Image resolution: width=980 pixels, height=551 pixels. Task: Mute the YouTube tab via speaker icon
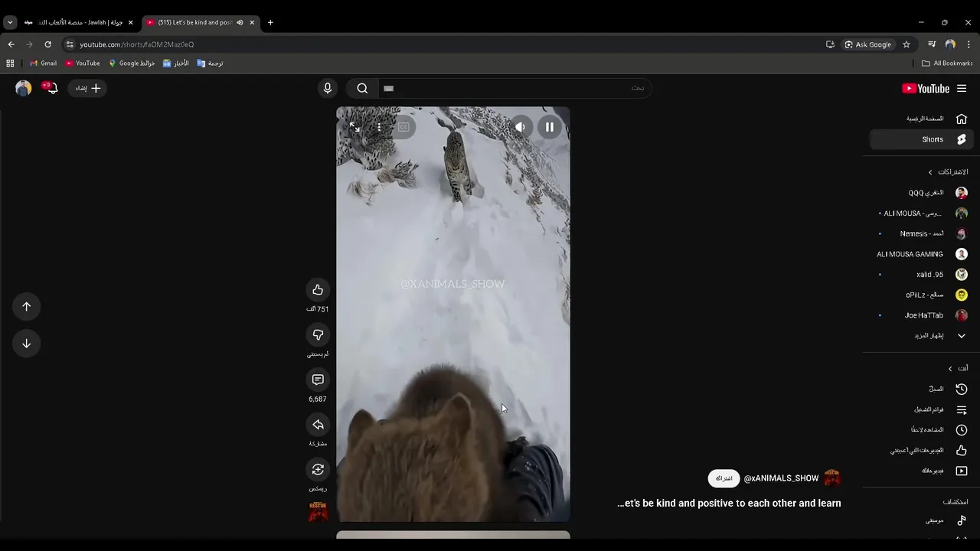(240, 22)
